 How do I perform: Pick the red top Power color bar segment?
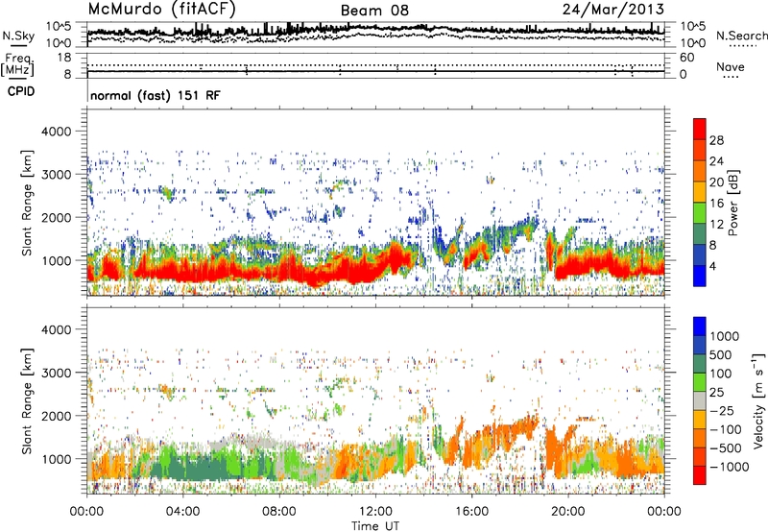click(x=700, y=129)
